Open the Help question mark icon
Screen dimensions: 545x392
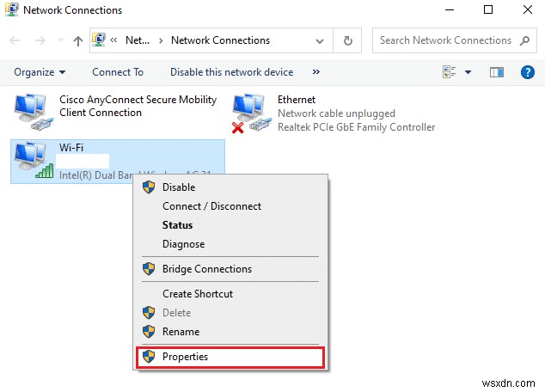[529, 72]
